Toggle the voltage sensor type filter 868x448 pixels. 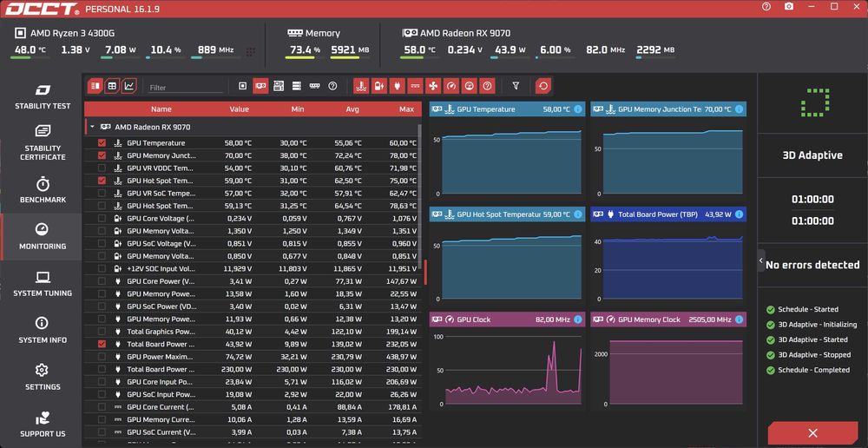379,86
